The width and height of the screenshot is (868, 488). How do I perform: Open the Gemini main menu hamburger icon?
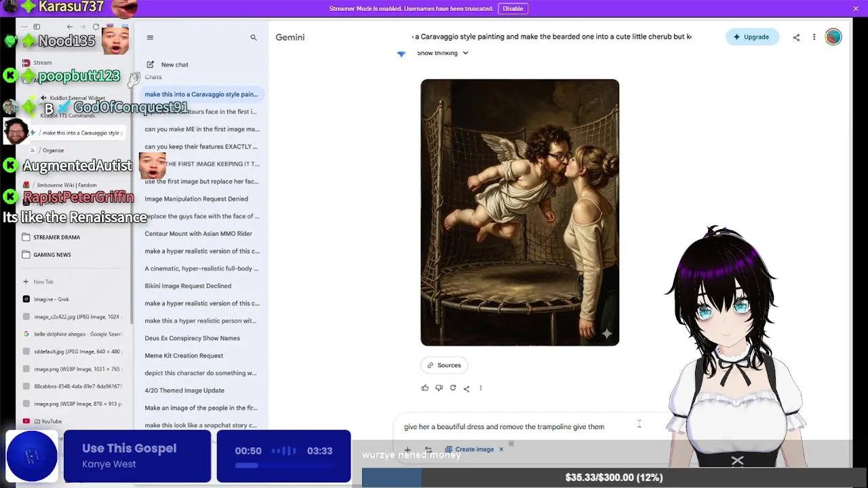click(150, 37)
